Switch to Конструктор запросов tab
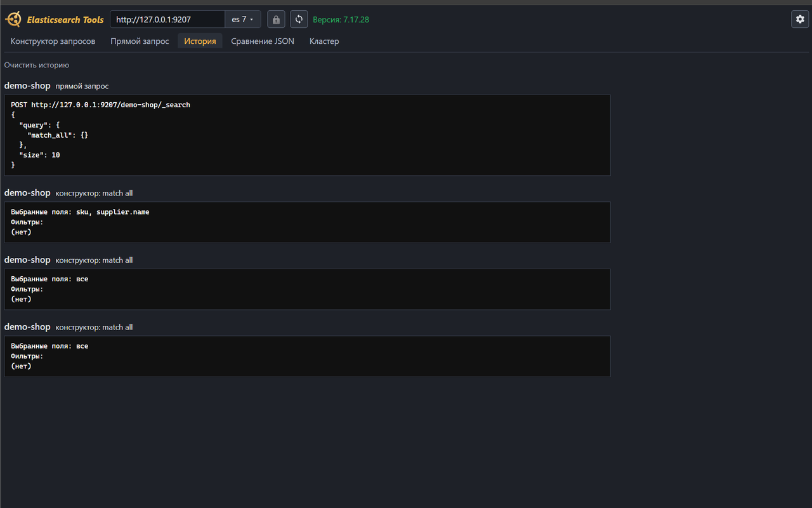 click(53, 41)
